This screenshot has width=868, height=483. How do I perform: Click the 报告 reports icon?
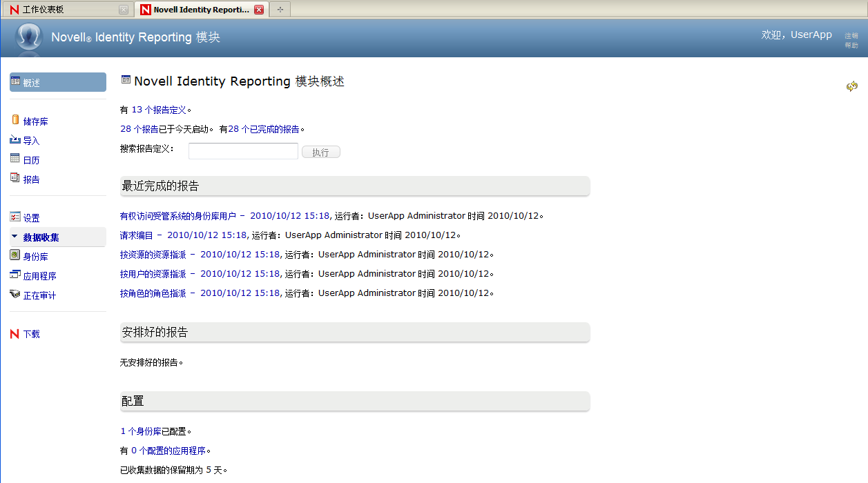(x=15, y=178)
